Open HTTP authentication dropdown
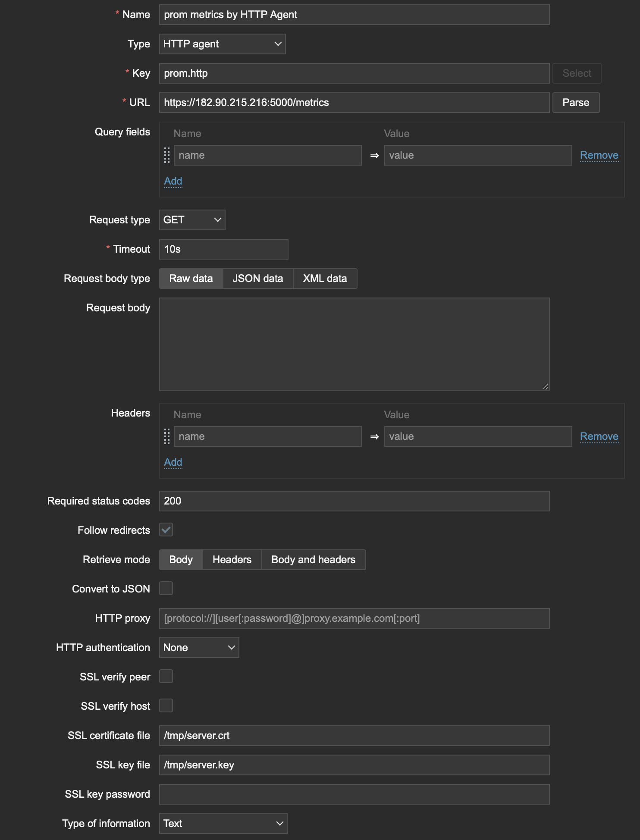This screenshot has width=640, height=840. (x=199, y=648)
